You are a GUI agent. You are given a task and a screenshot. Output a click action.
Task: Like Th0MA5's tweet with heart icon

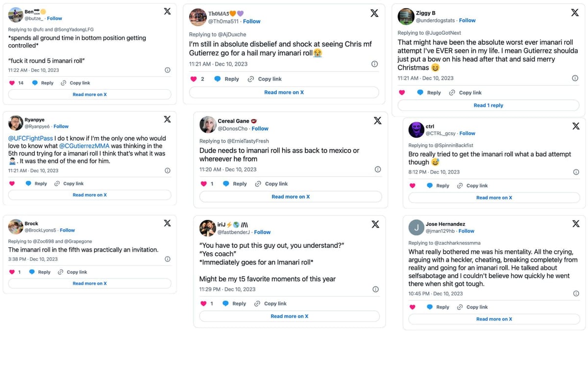tap(193, 79)
